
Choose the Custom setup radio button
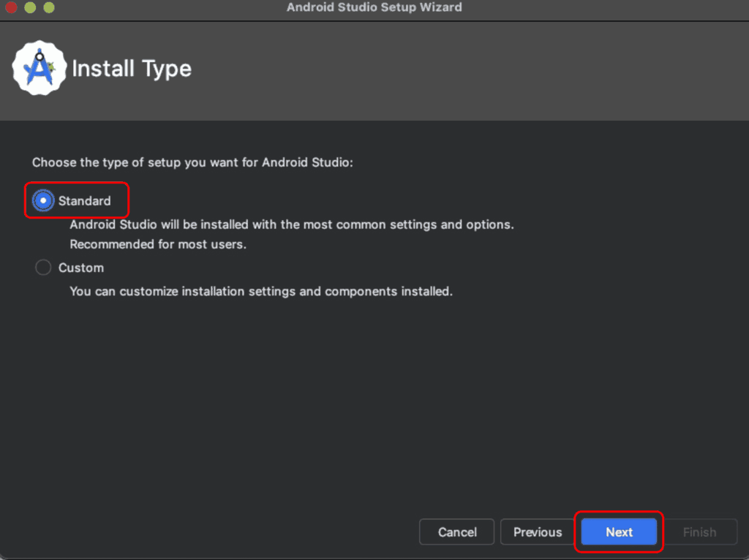coord(43,268)
